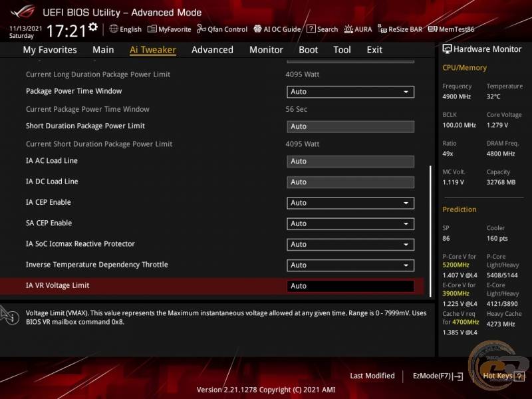This screenshot has height=399, width=532.
Task: Click Short Duration Package Power Limit field
Action: coord(350,126)
